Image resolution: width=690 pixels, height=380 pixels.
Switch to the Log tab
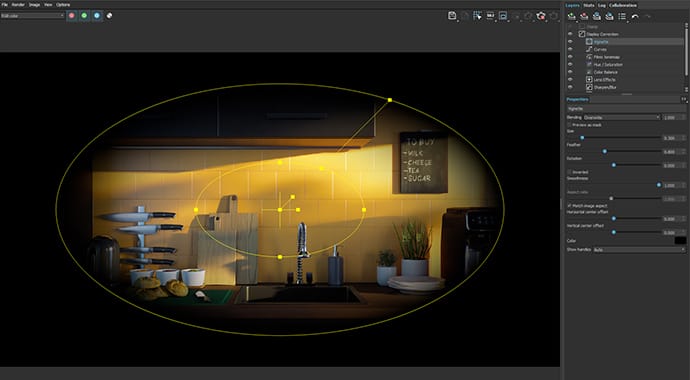602,5
